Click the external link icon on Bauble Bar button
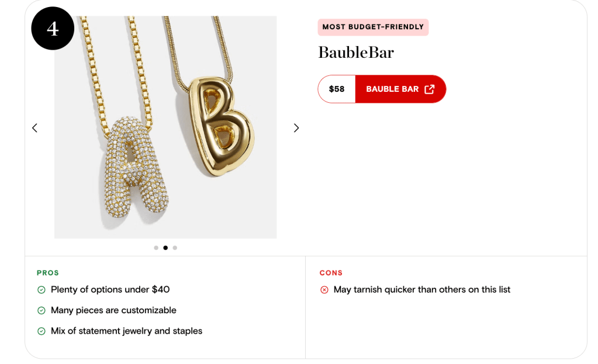This screenshot has width=598, height=364. coord(430,89)
